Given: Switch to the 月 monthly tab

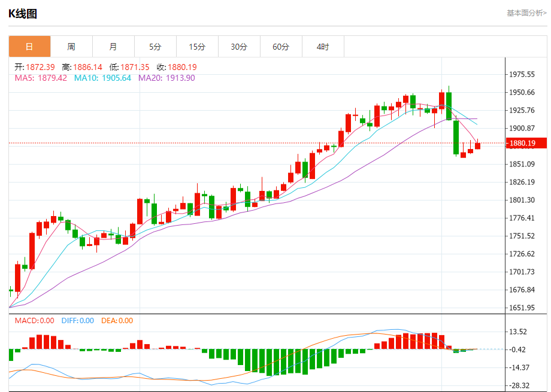Looking at the screenshot, I should 113,46.
